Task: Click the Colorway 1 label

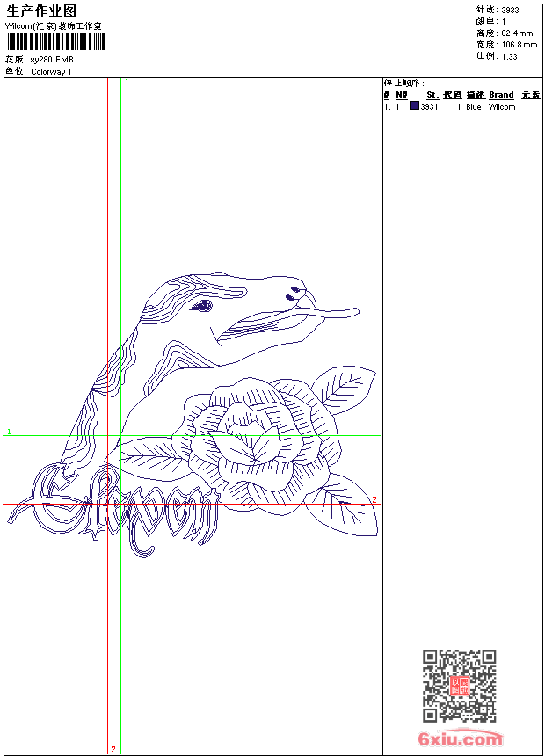Action: tap(51, 71)
